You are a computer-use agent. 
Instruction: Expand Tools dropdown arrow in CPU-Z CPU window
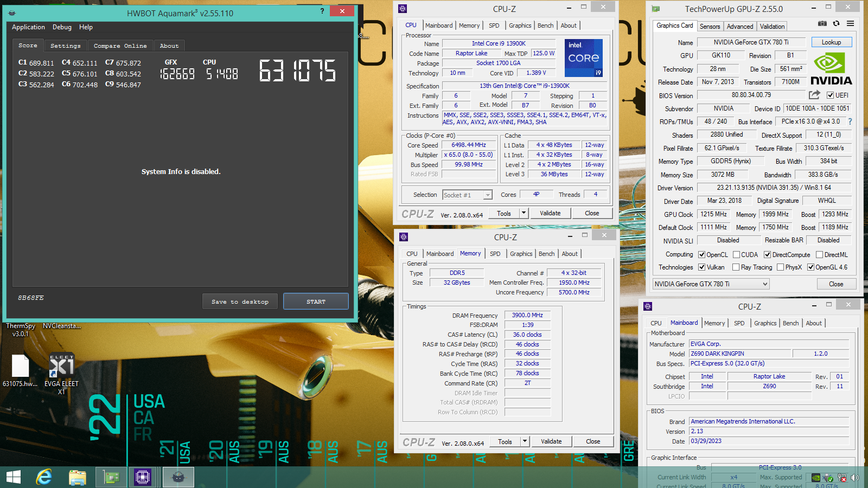click(524, 213)
